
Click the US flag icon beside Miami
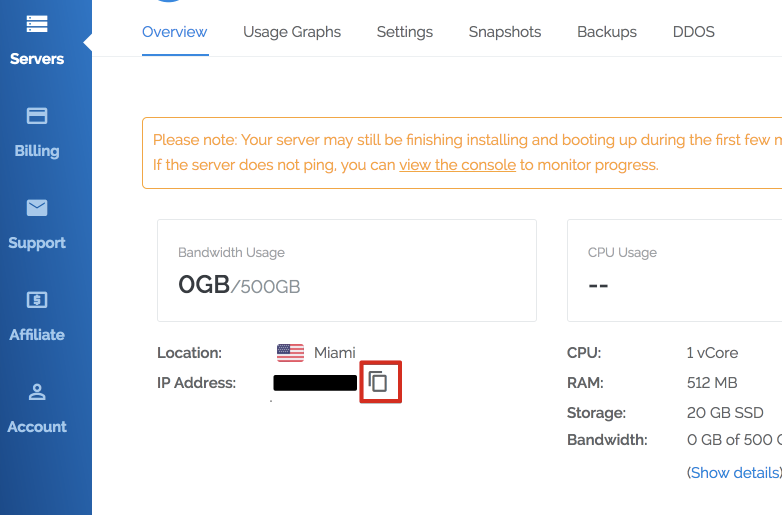[290, 352]
